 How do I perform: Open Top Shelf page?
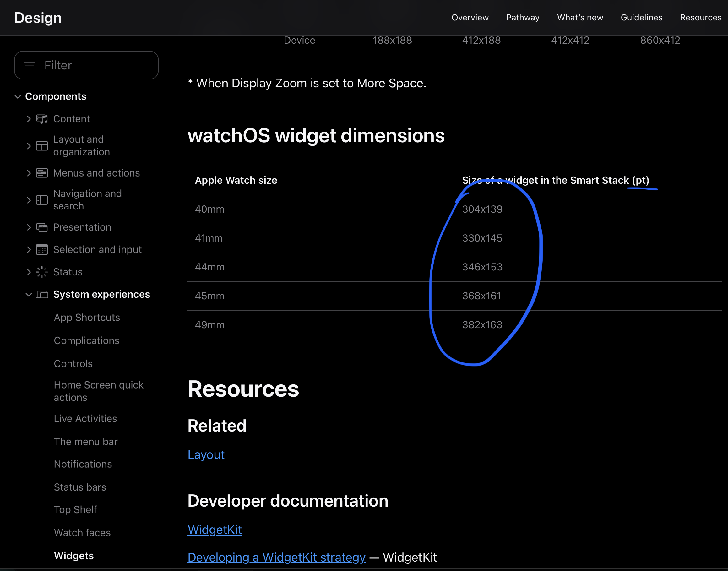(x=75, y=509)
